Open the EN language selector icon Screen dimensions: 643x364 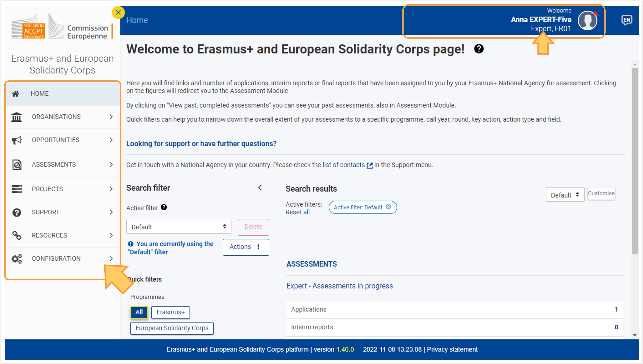626,20
